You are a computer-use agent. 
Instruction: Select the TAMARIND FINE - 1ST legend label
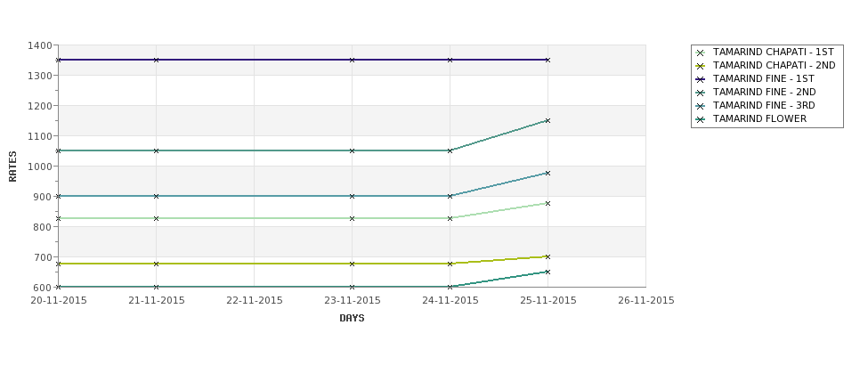pyautogui.click(x=763, y=78)
